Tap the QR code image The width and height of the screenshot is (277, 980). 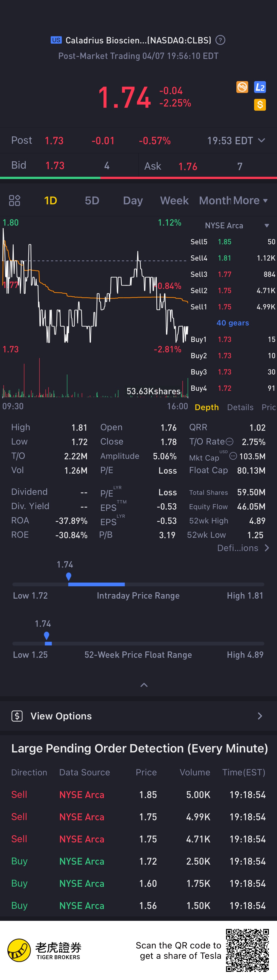coord(247,950)
